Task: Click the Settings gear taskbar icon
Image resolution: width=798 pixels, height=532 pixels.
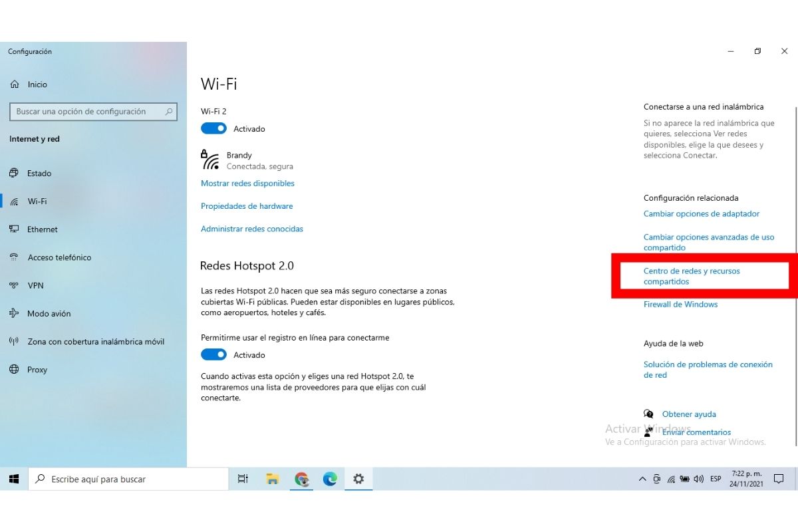Action: click(x=358, y=479)
